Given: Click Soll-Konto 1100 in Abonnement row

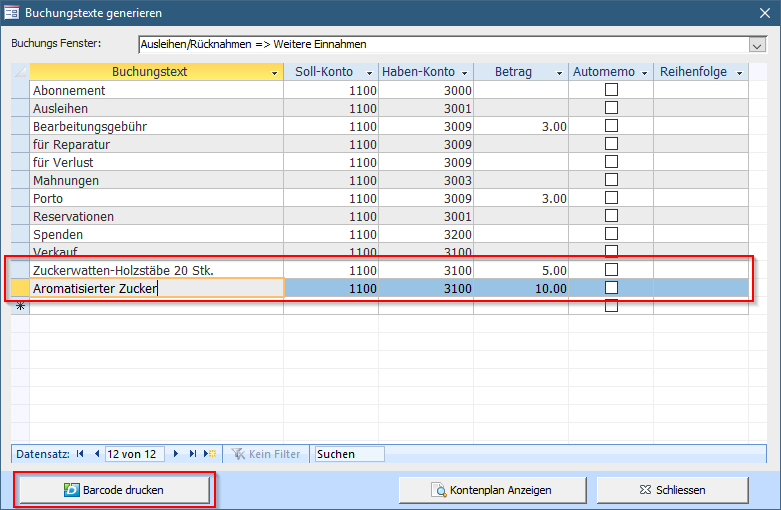Looking at the screenshot, I should pyautogui.click(x=331, y=90).
